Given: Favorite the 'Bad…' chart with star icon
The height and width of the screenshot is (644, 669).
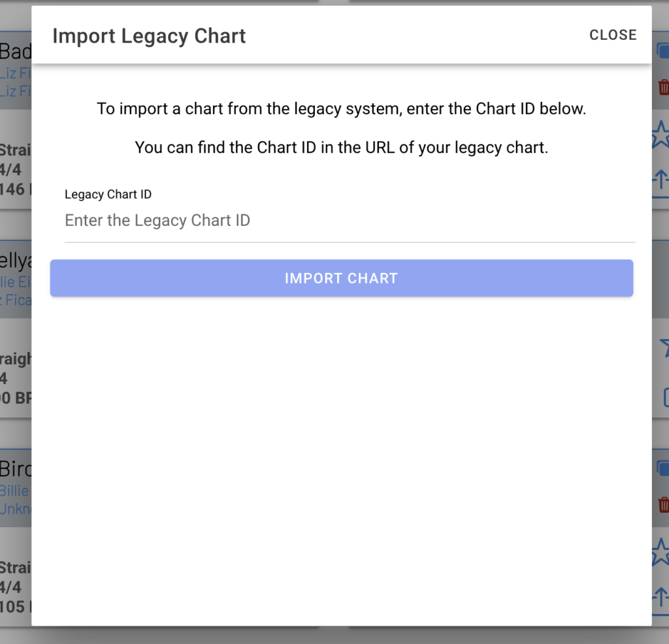Looking at the screenshot, I should pos(661,135).
